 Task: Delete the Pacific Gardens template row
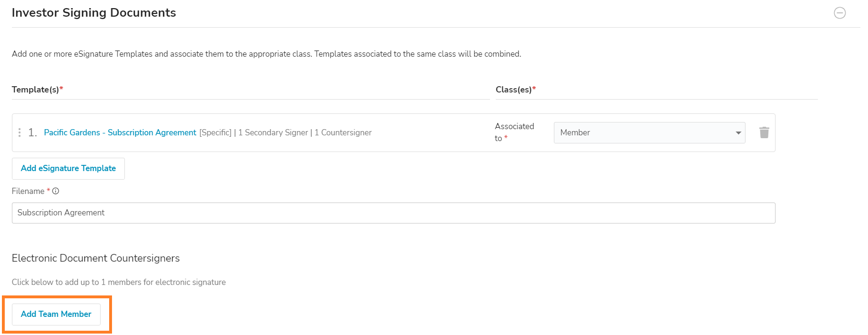coord(764,132)
